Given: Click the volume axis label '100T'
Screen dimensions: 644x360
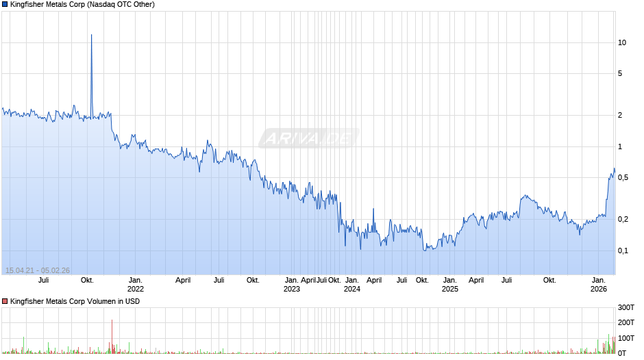Looking at the screenshot, I should pos(626,338).
